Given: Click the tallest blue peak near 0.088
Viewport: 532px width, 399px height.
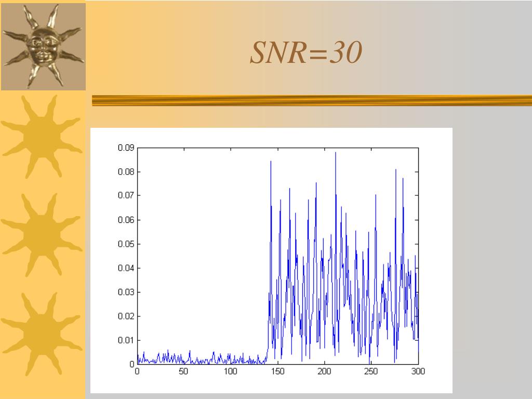Looking at the screenshot, I should (336, 153).
